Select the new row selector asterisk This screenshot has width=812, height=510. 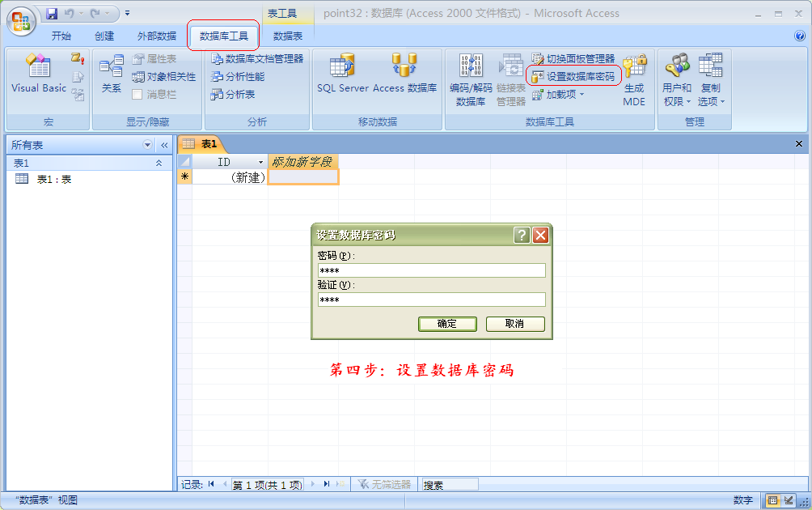[185, 177]
